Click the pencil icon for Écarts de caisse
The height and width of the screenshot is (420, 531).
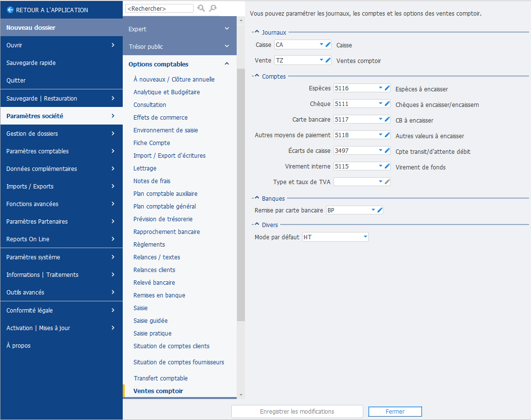click(x=387, y=150)
